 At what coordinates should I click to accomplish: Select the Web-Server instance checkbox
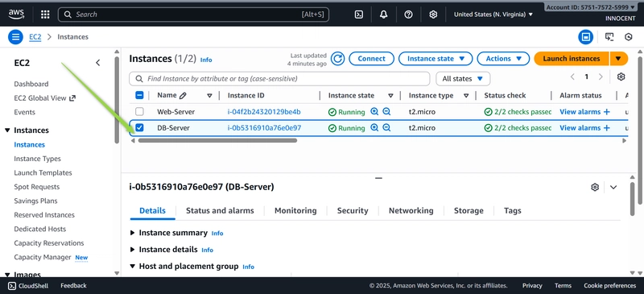pos(139,111)
